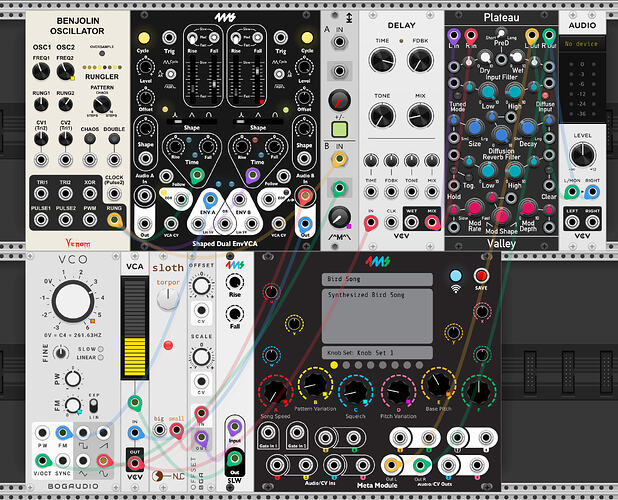Click the L/MON input jack on AUDIO module
Image resolution: width=618 pixels, height=500 pixels.
(571, 192)
